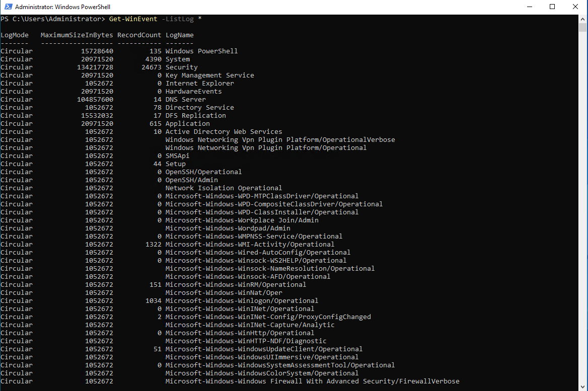Click the Security log name

coord(181,67)
